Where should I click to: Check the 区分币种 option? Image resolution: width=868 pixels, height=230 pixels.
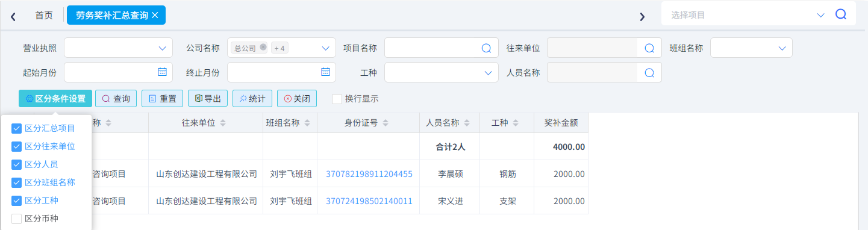coord(16,218)
